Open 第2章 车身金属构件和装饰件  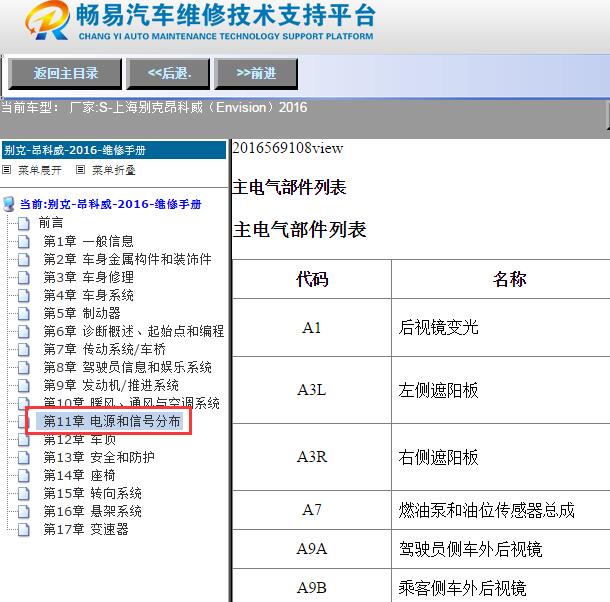tap(128, 259)
